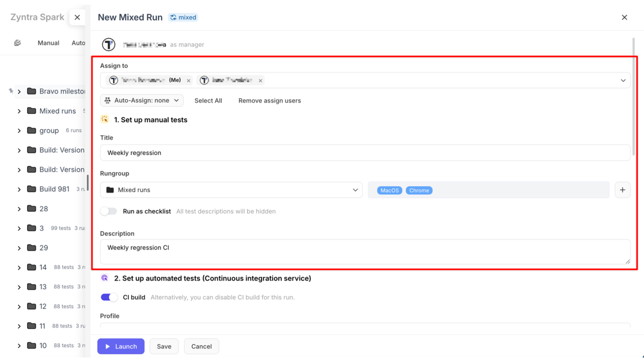Enable the Run as checklist toggle
The width and height of the screenshot is (644, 362).
coord(109,211)
